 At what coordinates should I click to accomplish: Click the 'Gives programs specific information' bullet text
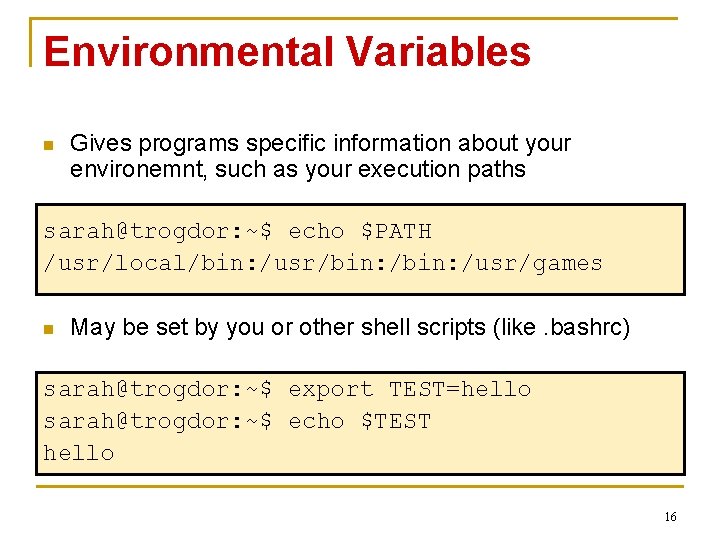pyautogui.click(x=320, y=143)
